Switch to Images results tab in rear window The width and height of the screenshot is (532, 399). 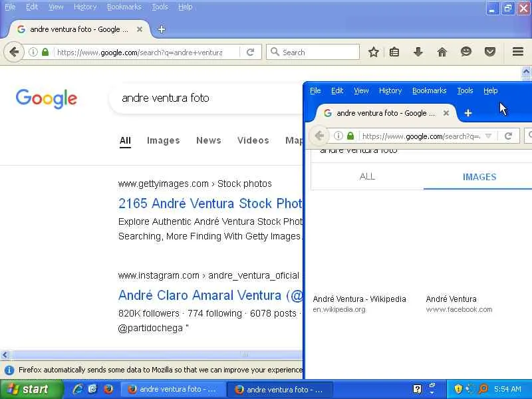[163, 140]
